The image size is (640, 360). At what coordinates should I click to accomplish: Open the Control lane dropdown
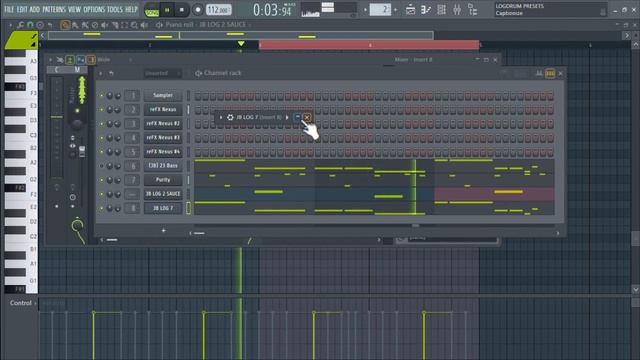[23, 303]
